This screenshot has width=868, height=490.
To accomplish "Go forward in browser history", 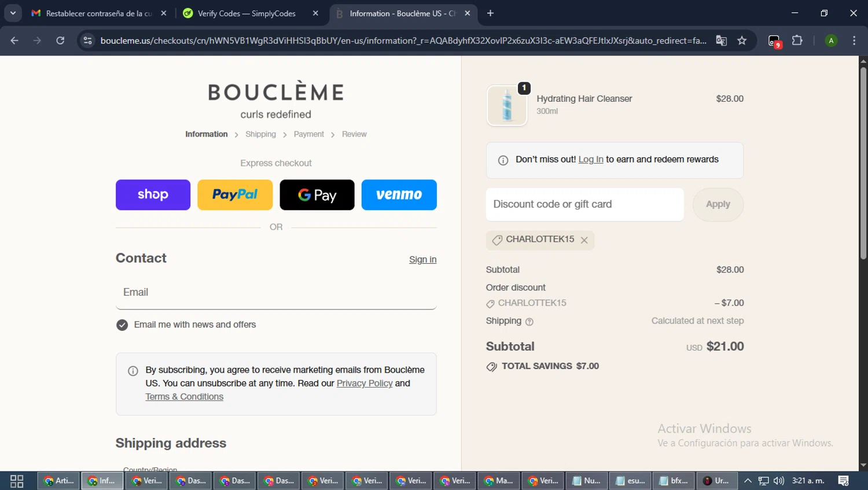I will [x=37, y=40].
